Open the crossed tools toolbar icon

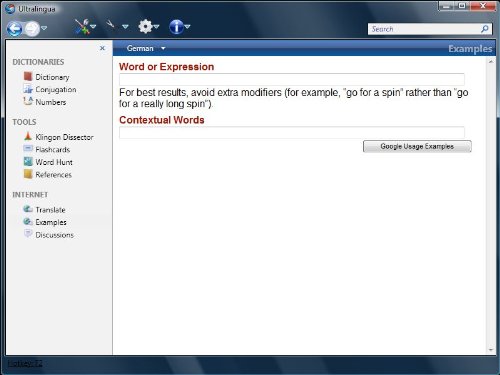(x=82, y=27)
